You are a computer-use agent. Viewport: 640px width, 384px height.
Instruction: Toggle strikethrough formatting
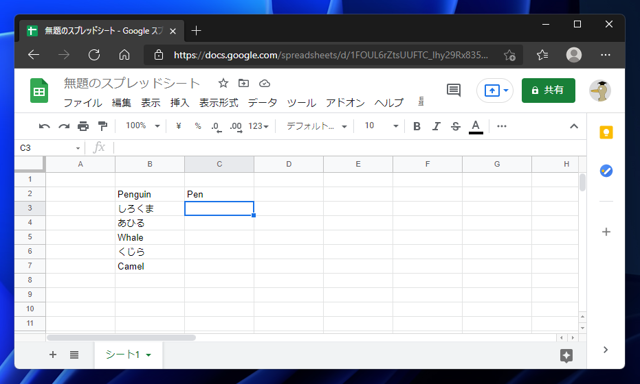(x=456, y=126)
